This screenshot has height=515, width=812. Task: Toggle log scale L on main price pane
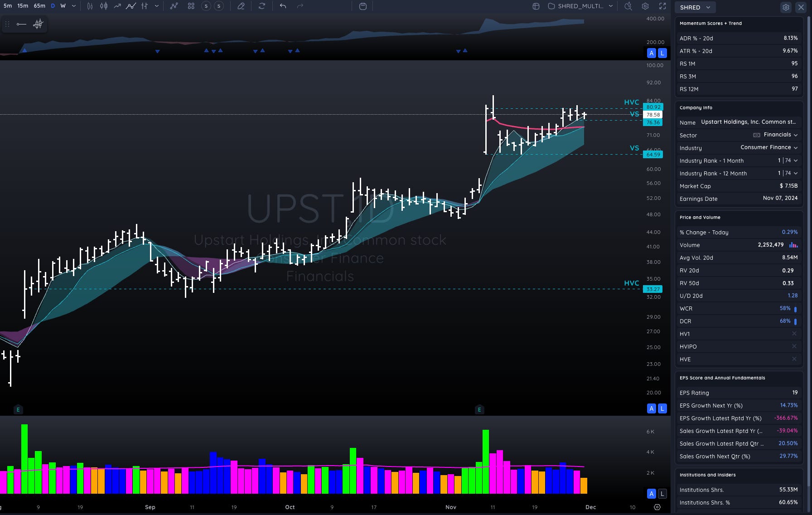[x=662, y=408]
